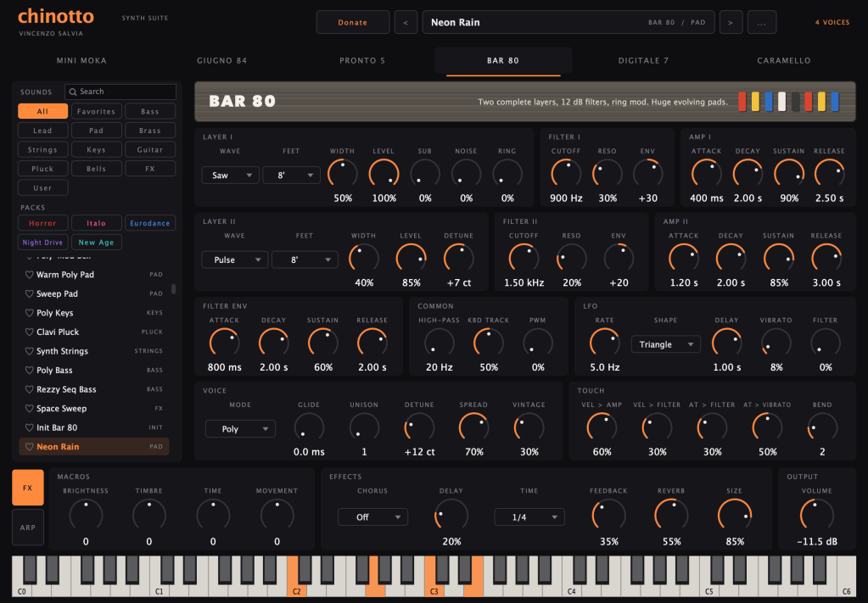
Task: Open the voice mode Poly dropdown
Action: [x=240, y=429]
